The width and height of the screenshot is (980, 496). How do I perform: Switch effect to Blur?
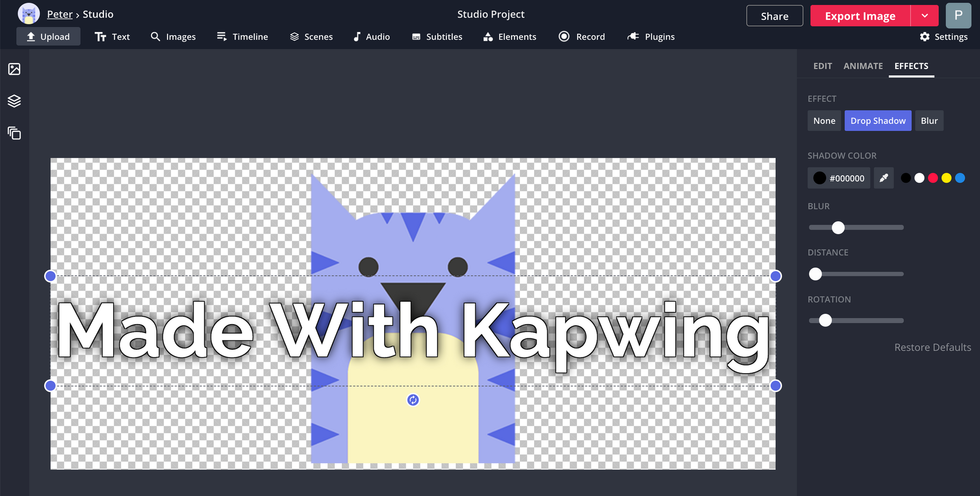coord(929,121)
